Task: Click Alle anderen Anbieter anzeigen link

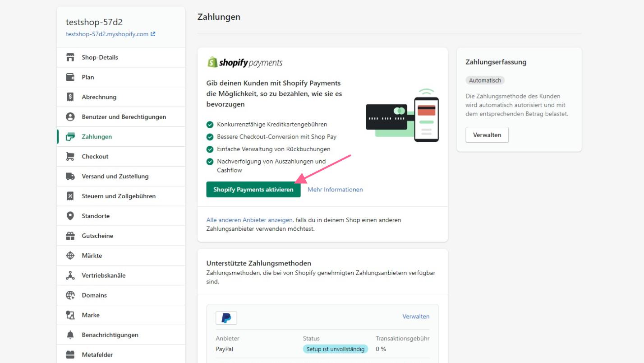Action: (249, 220)
